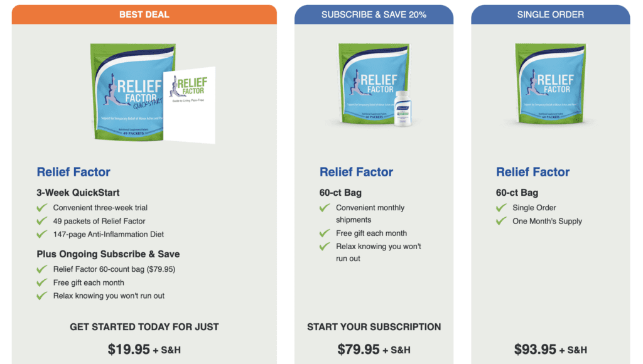Image resolution: width=643 pixels, height=364 pixels.
Task: Open the Single Order bag product image
Action: (550, 83)
